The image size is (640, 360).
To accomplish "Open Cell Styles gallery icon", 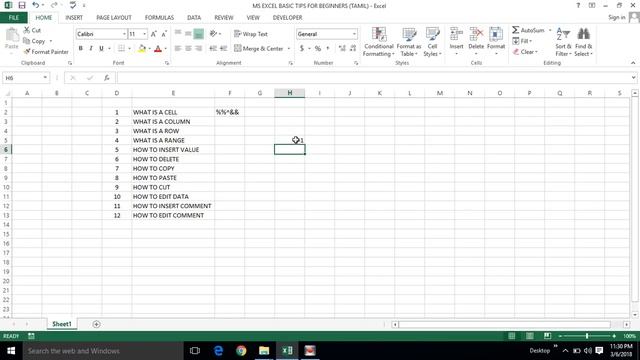I will (x=432, y=34).
